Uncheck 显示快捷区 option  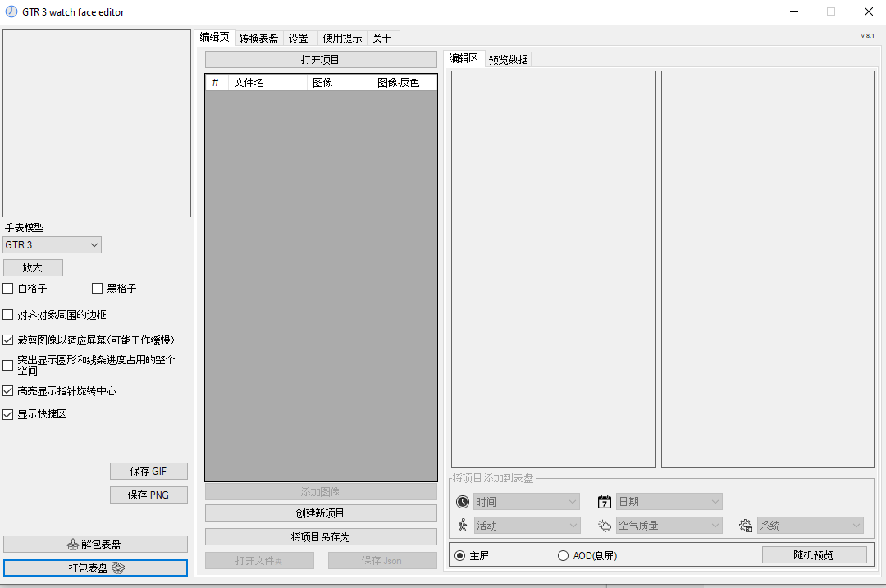(x=8, y=414)
